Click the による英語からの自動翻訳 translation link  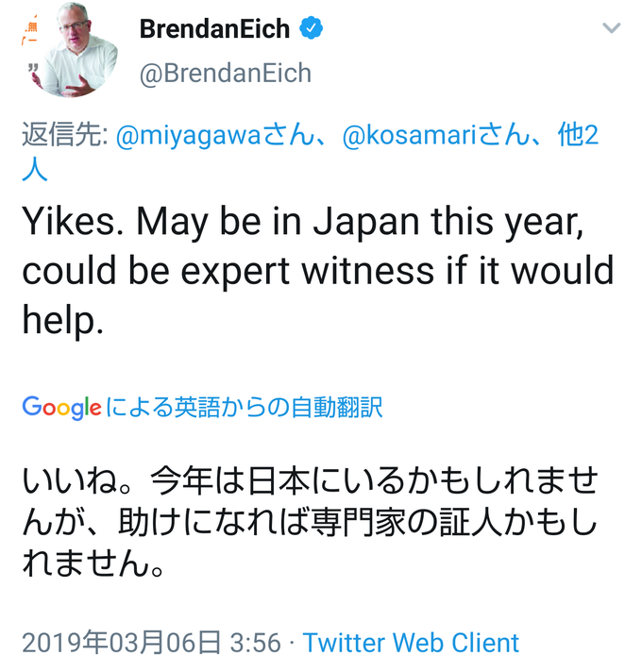[x=244, y=407]
